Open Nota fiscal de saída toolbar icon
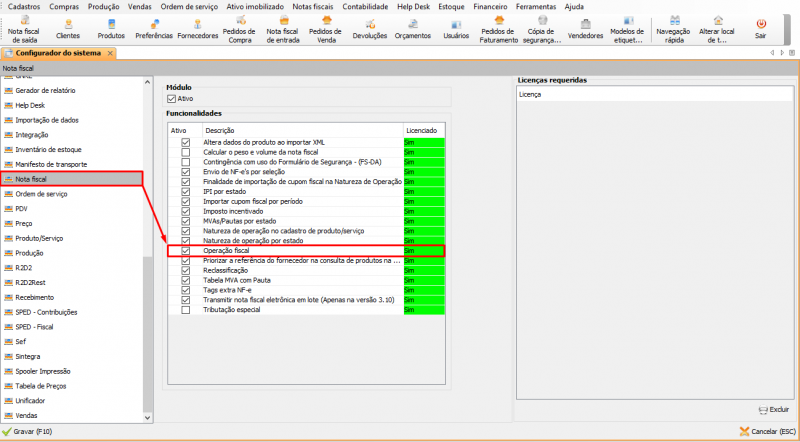The height and width of the screenshot is (442, 800). click(x=22, y=26)
